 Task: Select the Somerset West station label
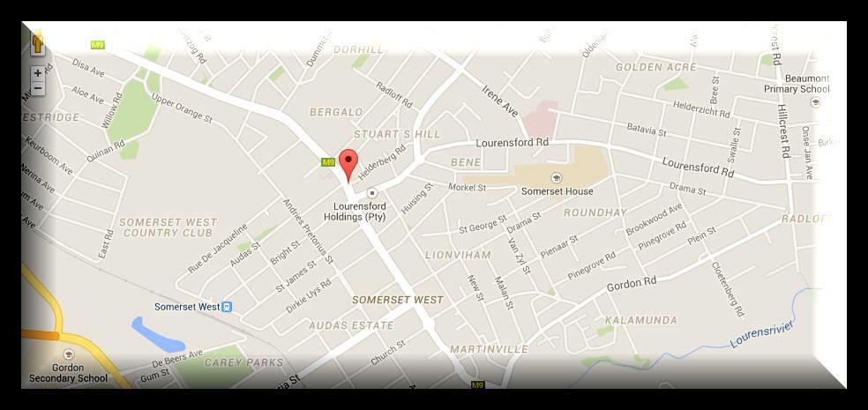[x=187, y=307]
